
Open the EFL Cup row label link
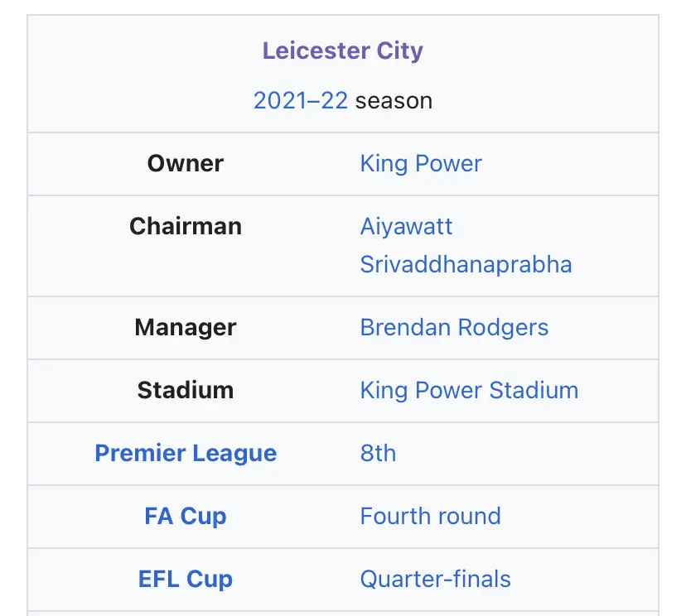click(x=186, y=579)
